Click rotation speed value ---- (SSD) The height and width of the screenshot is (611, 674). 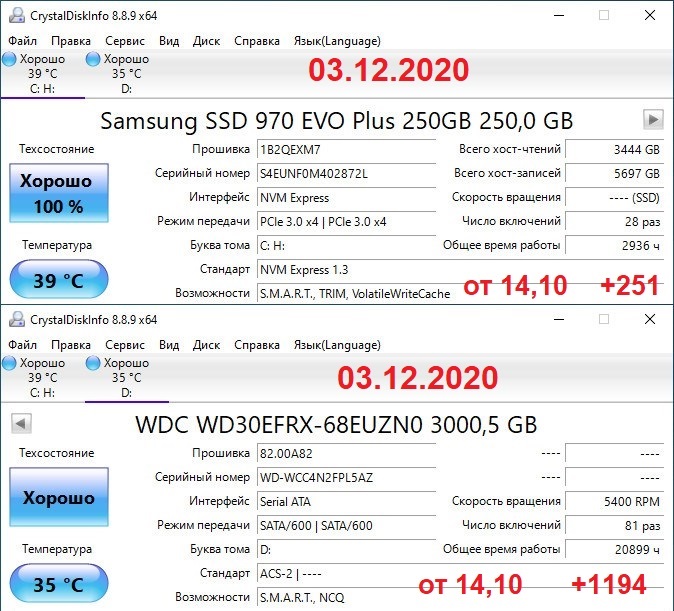[x=615, y=198]
